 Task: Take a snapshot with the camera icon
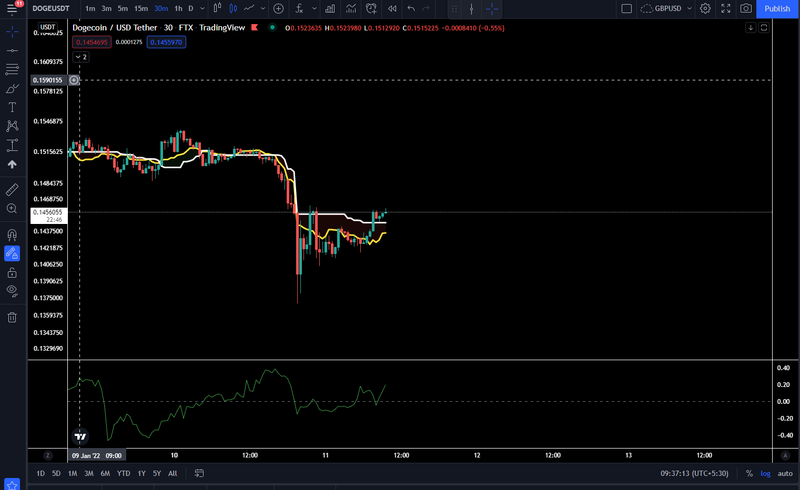point(746,8)
